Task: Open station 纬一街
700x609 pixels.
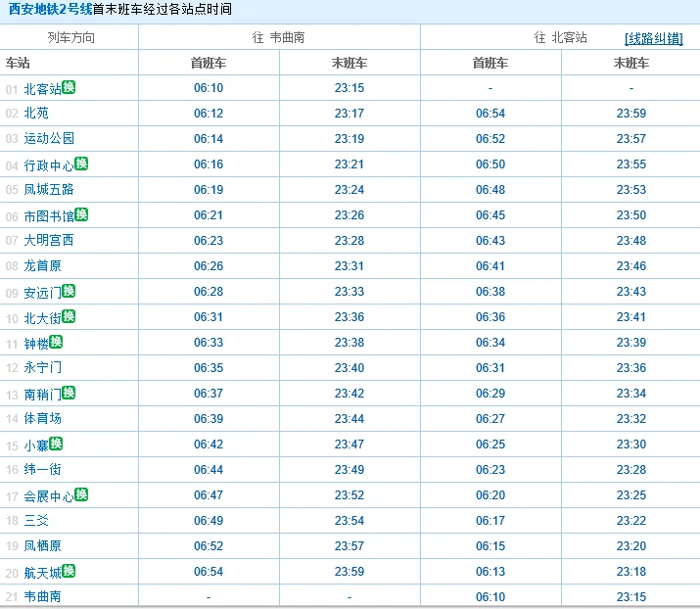Action: [42, 469]
